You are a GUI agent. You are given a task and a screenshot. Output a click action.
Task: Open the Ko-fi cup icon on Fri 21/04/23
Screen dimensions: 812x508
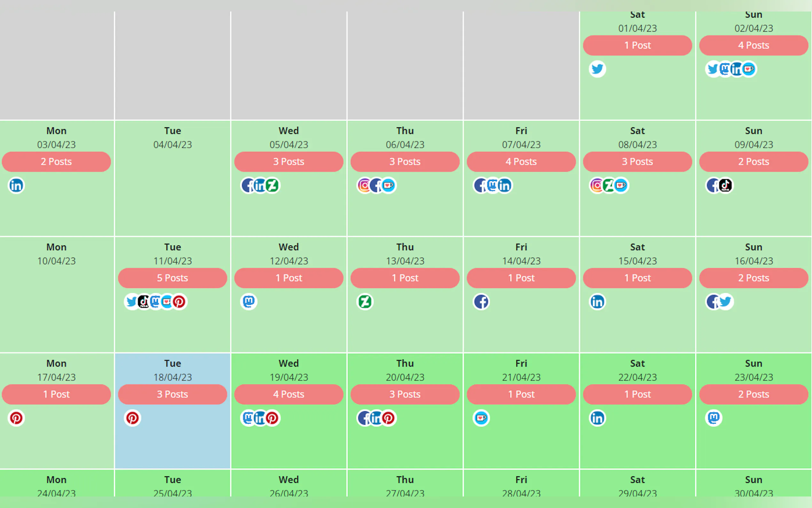[481, 418]
